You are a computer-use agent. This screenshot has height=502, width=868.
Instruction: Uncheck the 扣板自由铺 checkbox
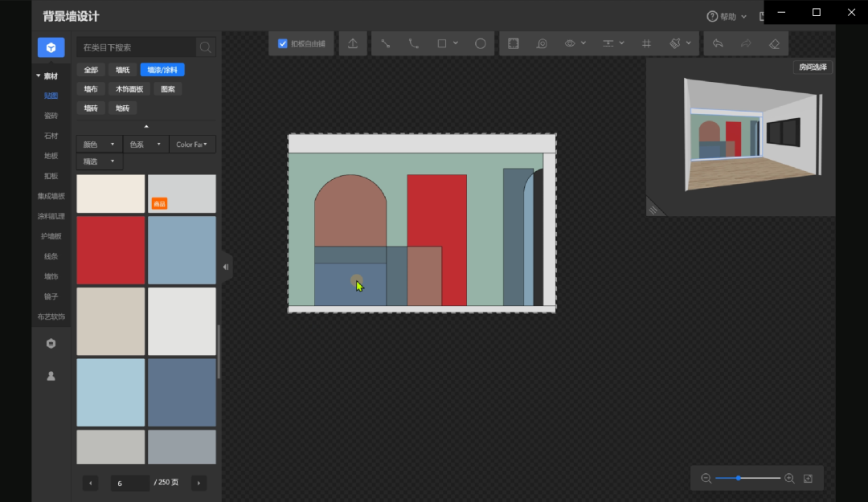(283, 43)
